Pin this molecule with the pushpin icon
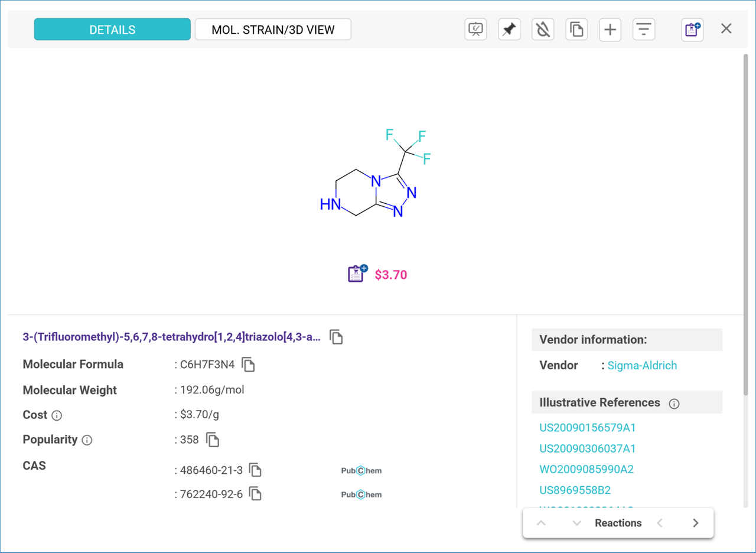756x553 pixels. [x=509, y=29]
